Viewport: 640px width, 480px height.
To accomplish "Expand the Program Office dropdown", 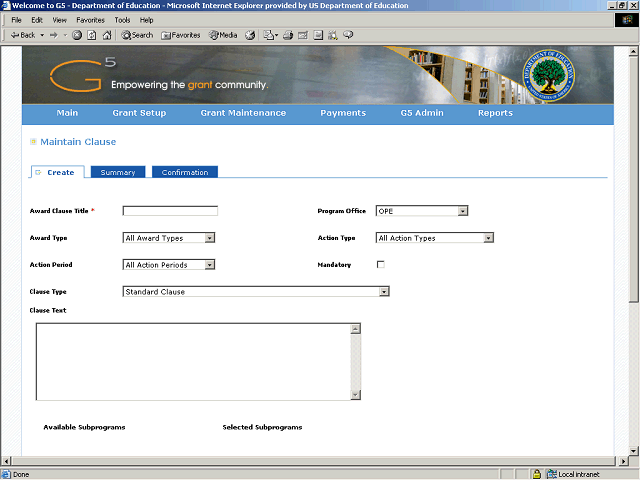I will (x=422, y=211).
